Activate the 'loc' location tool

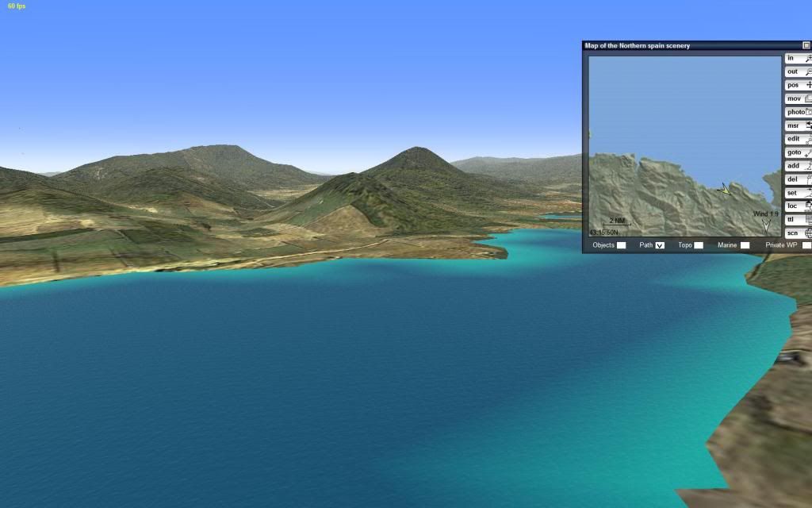coord(799,206)
